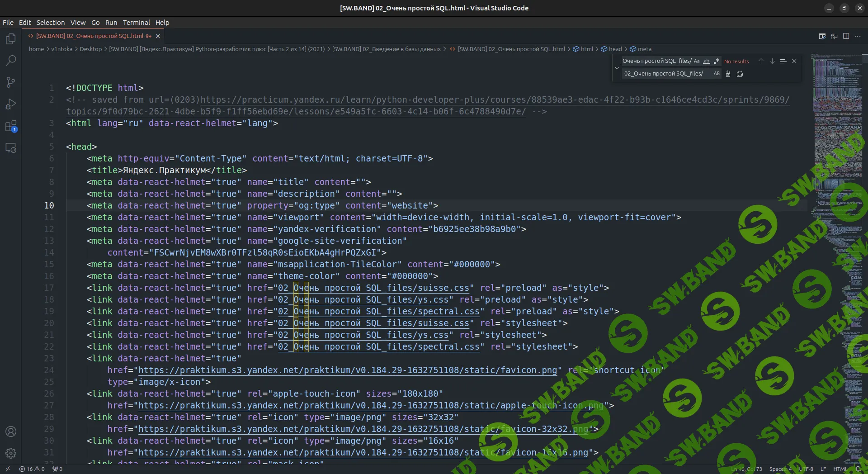Split the editor to the right
This screenshot has height=474, width=868.
pyautogui.click(x=846, y=36)
